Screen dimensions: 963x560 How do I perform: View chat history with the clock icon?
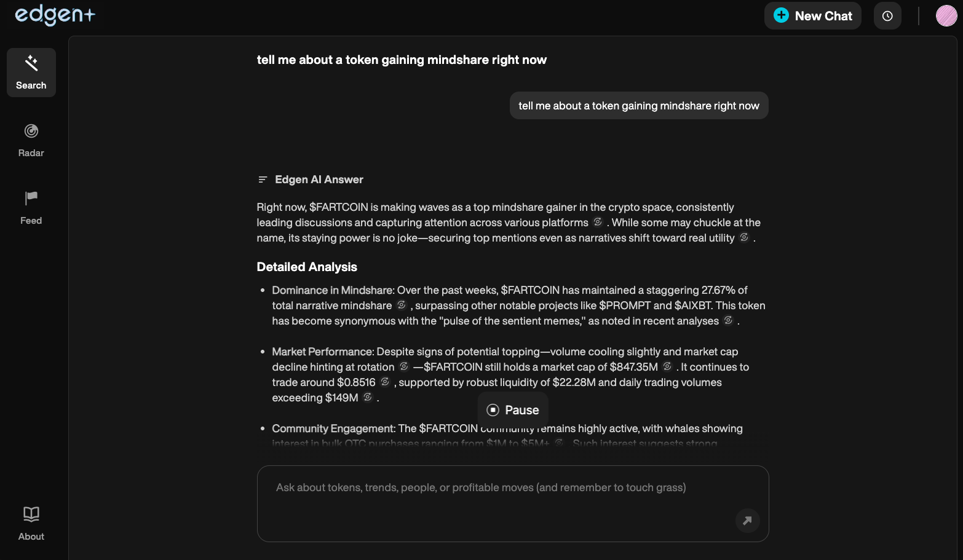[x=887, y=15]
